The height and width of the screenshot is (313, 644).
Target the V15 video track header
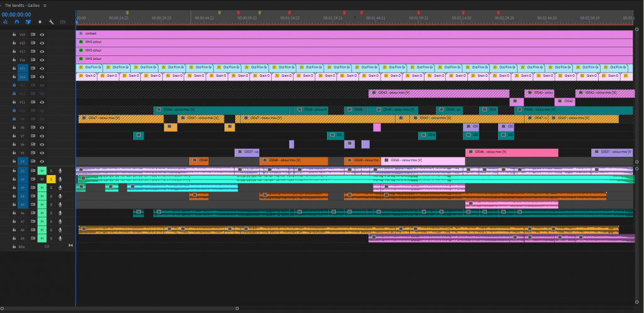(23, 68)
